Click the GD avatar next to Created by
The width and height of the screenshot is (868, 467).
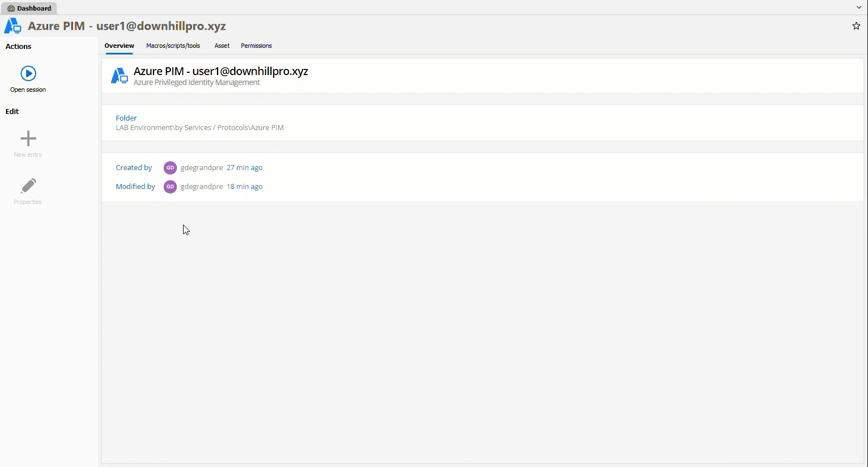[x=170, y=168]
